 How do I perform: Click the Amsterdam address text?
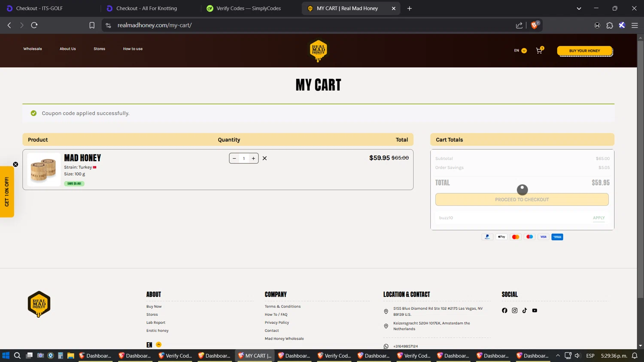point(431,326)
